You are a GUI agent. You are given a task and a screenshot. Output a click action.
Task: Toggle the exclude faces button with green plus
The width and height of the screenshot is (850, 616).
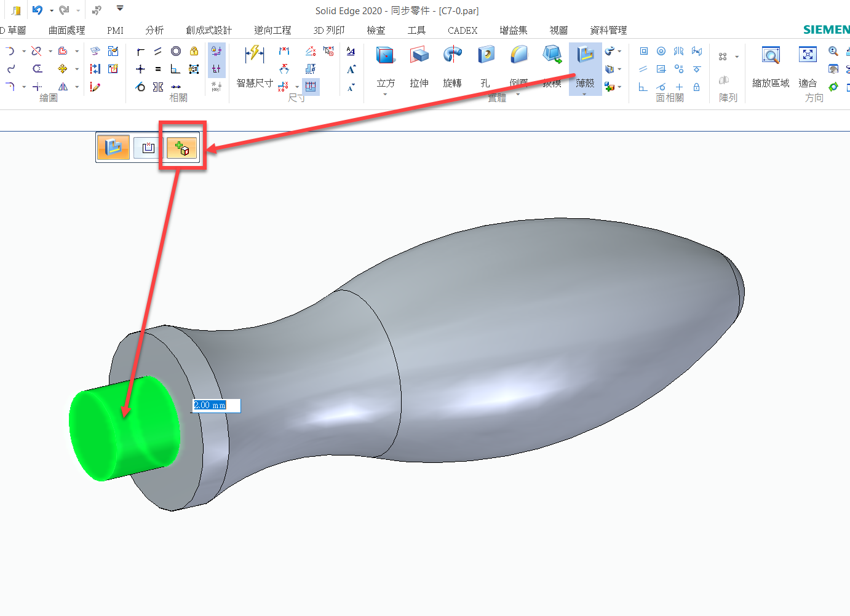click(x=182, y=148)
